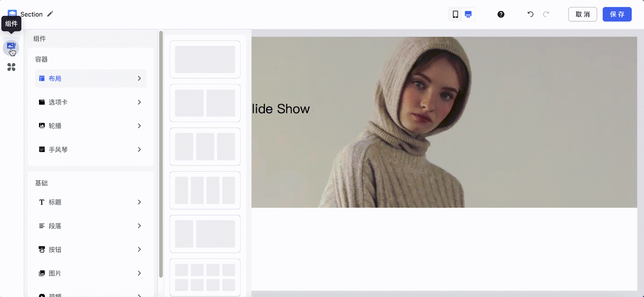Viewport: 644px width, 297px height.
Task: Expand the 手风琴 accordion chevron
Action: pyautogui.click(x=139, y=150)
